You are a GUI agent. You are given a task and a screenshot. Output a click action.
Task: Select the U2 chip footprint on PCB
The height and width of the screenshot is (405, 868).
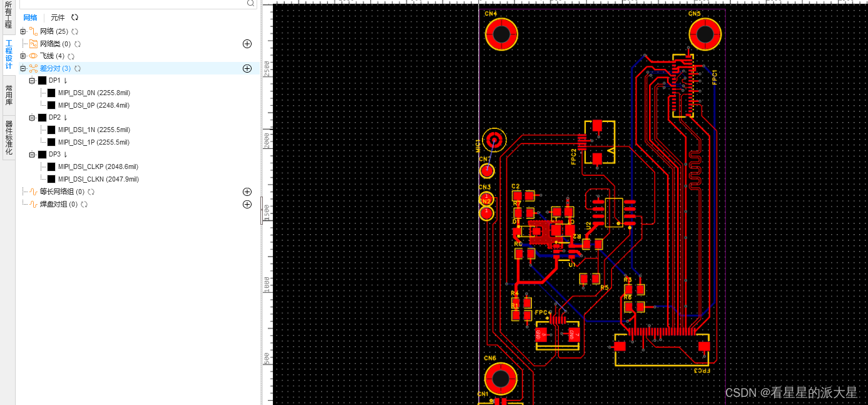tap(614, 212)
